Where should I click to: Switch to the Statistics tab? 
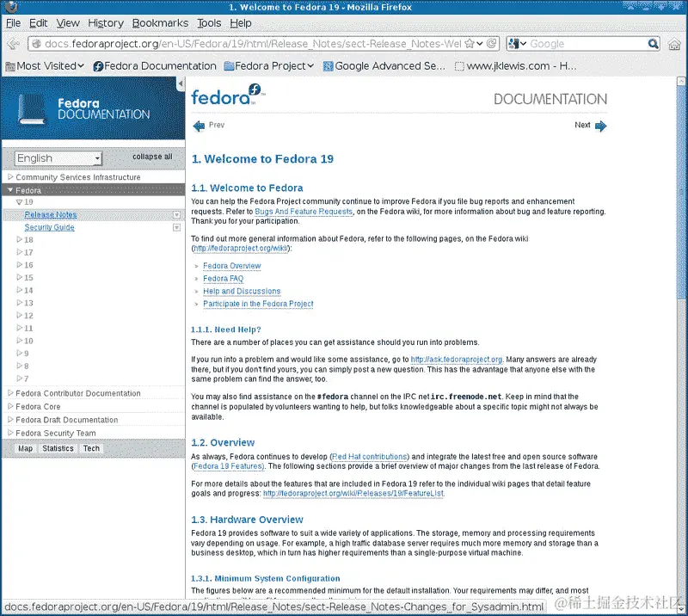pos(58,448)
